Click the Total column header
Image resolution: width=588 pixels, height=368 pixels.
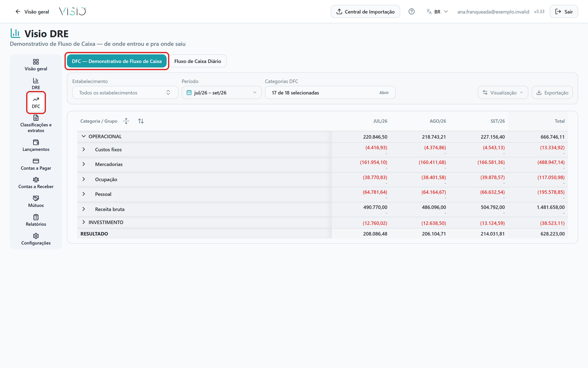tap(560, 121)
